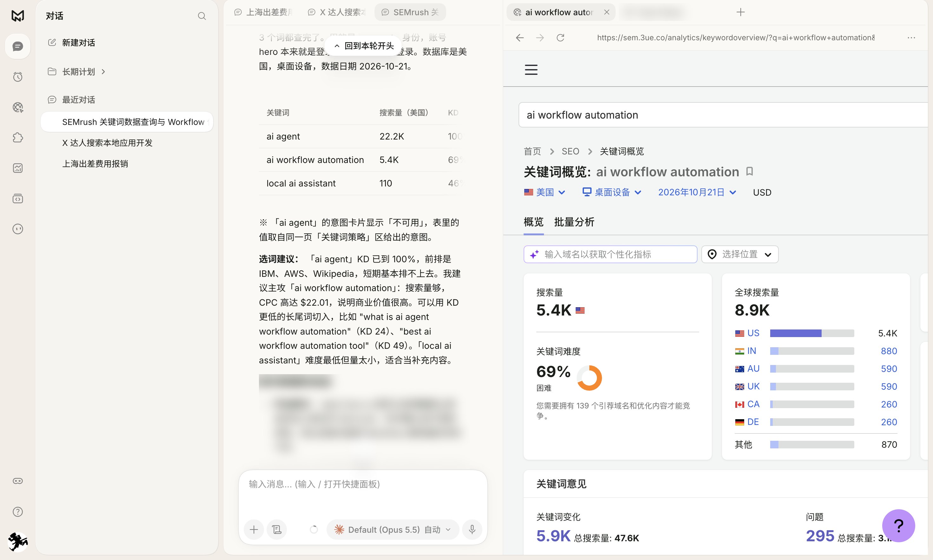This screenshot has height=560, width=933.
Task: Search conversations with magnifier icon
Action: (x=202, y=16)
